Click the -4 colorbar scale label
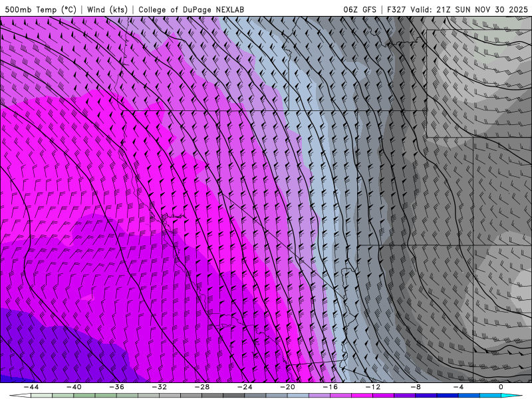 (458, 387)
